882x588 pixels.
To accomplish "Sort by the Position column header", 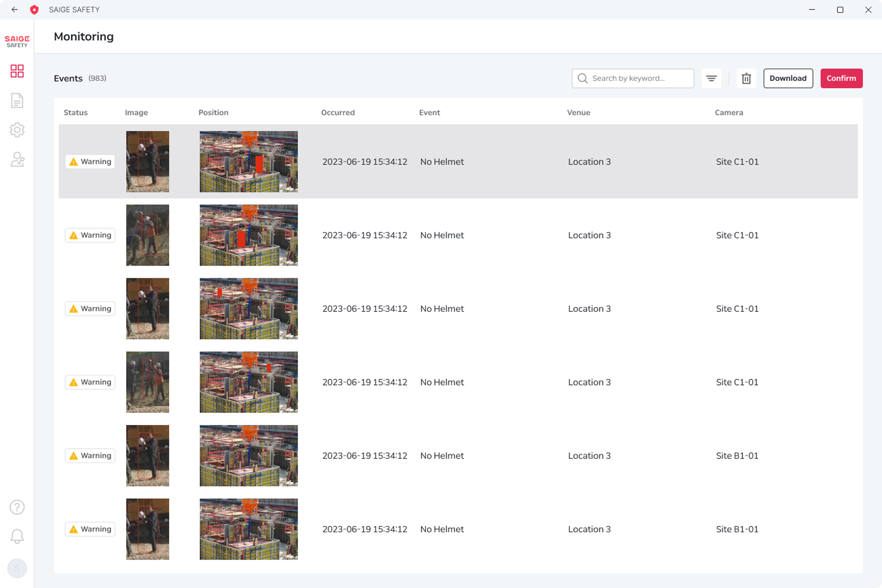I will click(x=213, y=113).
